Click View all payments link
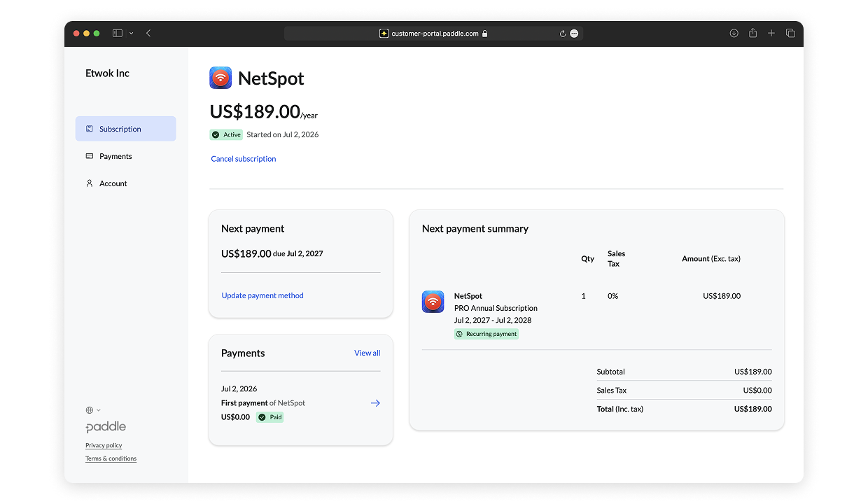This screenshot has width=868, height=504. 367,353
